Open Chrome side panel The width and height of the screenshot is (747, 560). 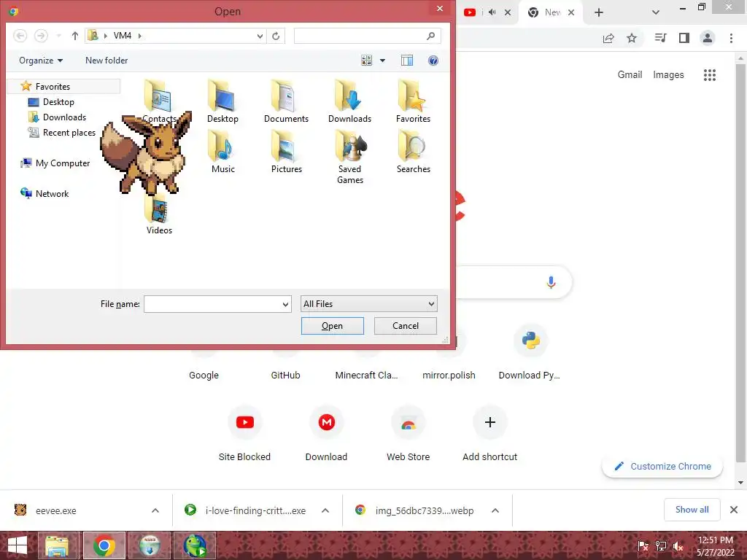684,38
